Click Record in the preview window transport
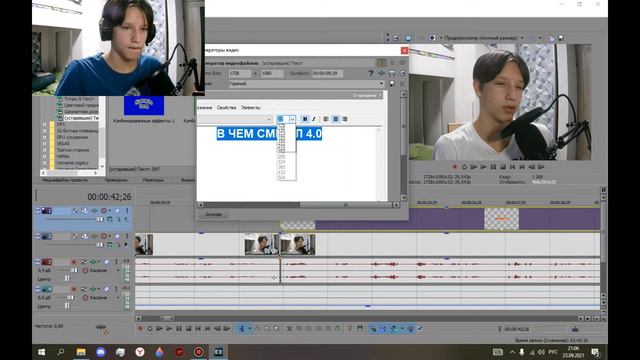The width and height of the screenshot is (640, 360). (454, 167)
